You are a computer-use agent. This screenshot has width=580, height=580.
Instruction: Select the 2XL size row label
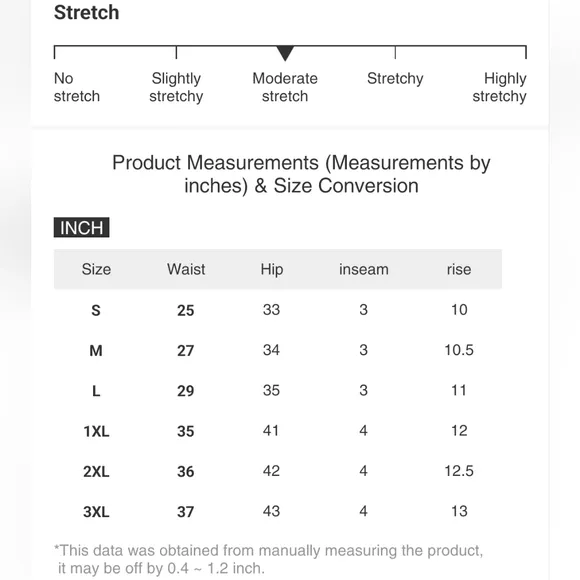coord(96,472)
